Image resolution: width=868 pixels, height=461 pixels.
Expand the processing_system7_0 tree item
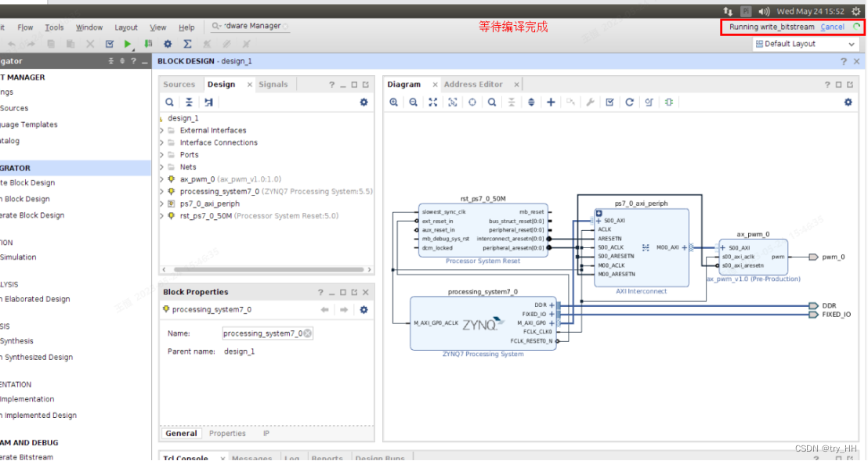161,191
